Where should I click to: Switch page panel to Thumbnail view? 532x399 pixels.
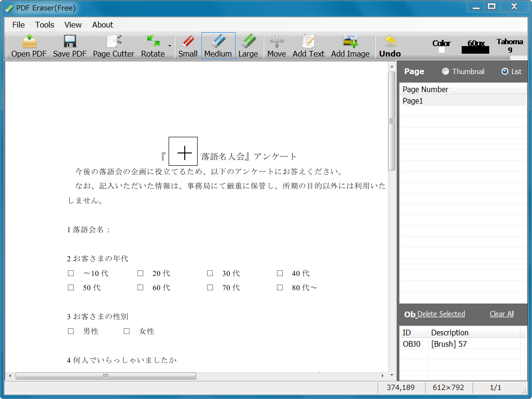point(446,71)
